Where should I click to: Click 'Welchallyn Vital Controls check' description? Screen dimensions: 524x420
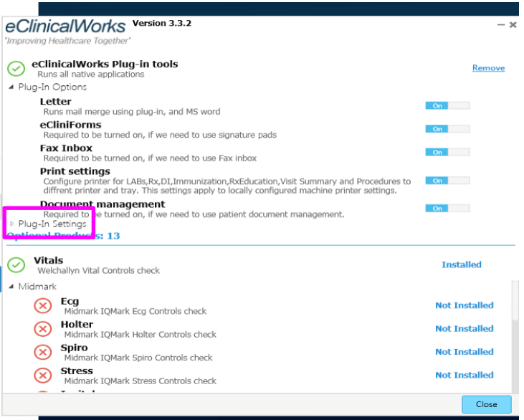99,271
